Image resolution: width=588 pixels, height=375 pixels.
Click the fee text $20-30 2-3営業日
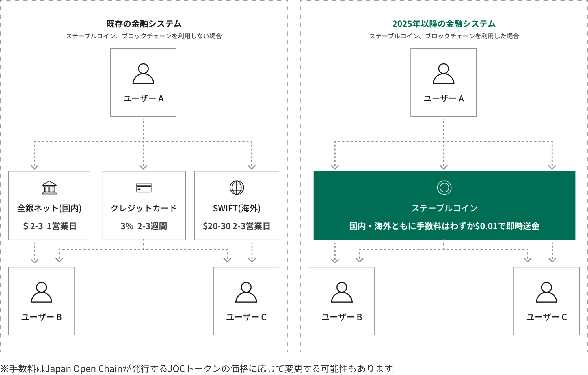click(237, 226)
